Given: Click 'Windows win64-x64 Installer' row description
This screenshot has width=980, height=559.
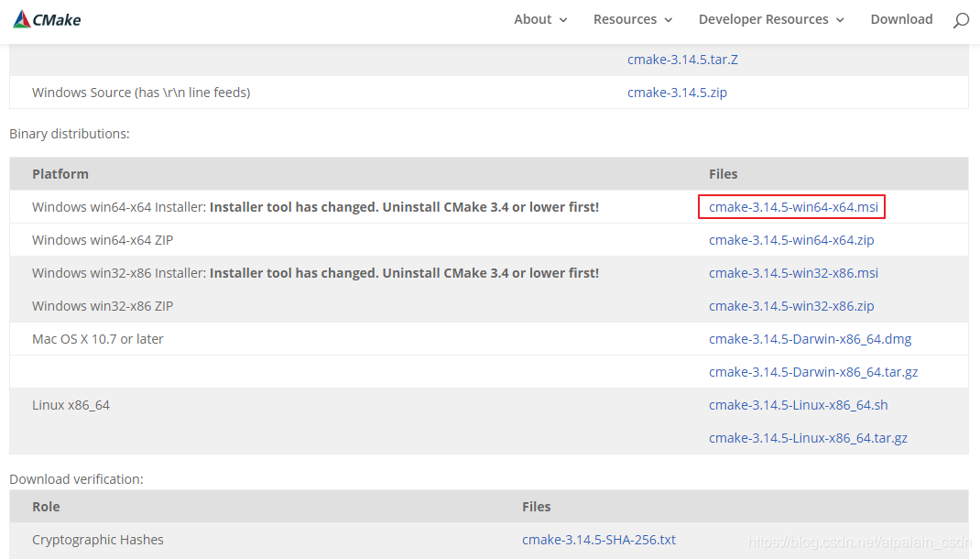Looking at the screenshot, I should pyautogui.click(x=316, y=207).
